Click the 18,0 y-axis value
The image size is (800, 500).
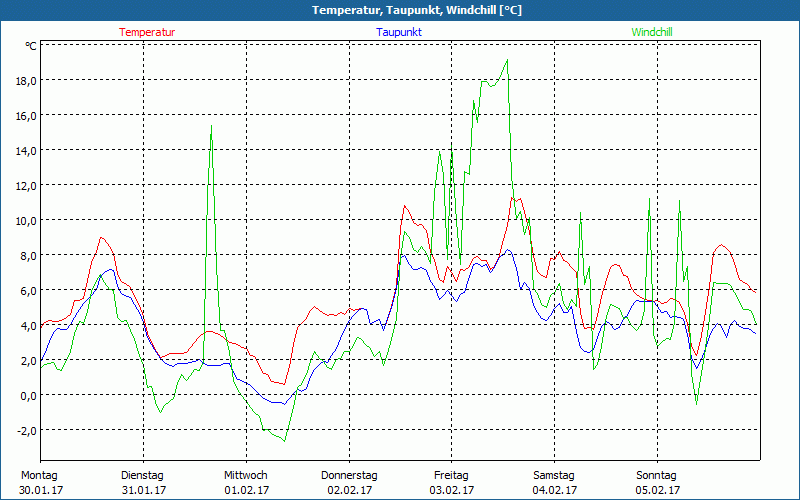coord(27,81)
